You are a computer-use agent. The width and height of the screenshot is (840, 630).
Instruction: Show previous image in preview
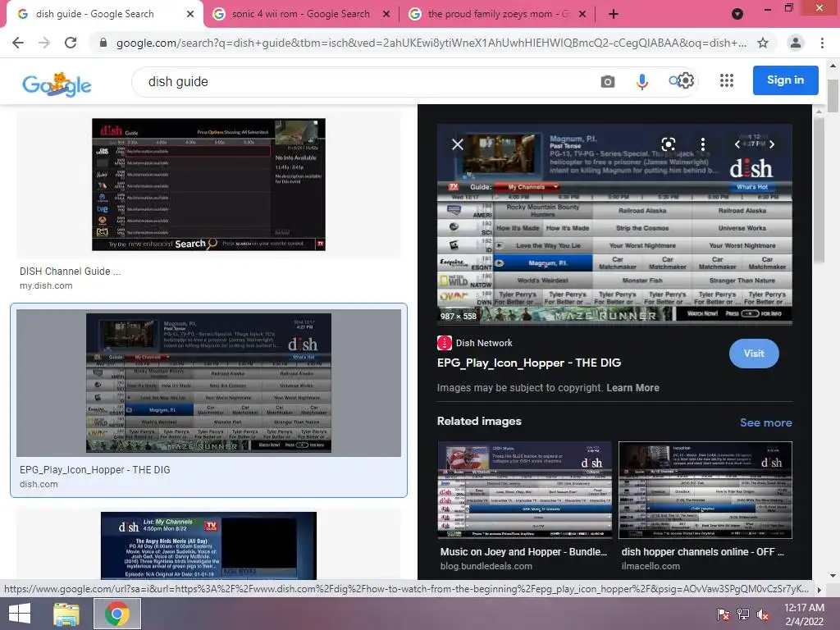click(x=737, y=144)
